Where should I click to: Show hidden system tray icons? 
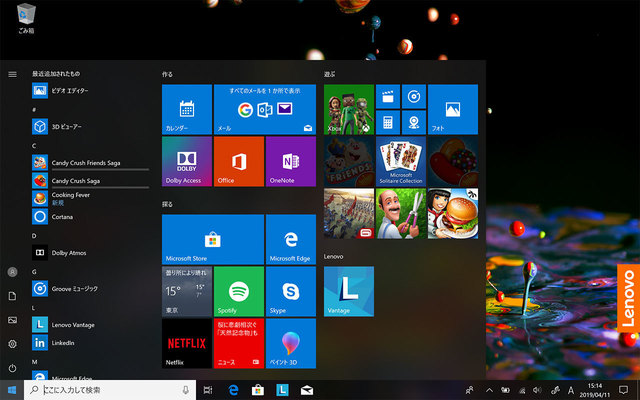[x=489, y=390]
